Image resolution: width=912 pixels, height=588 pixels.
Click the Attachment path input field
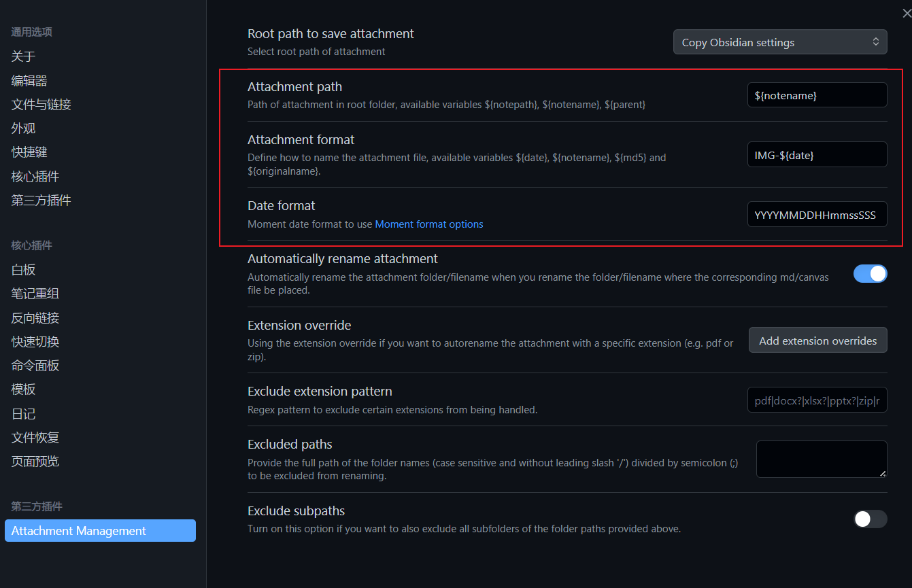817,95
